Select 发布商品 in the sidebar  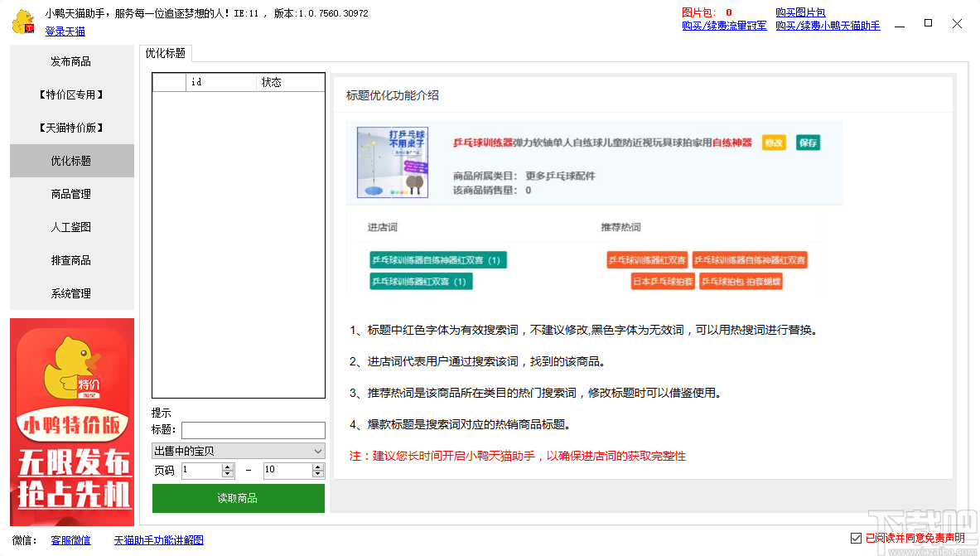(72, 61)
